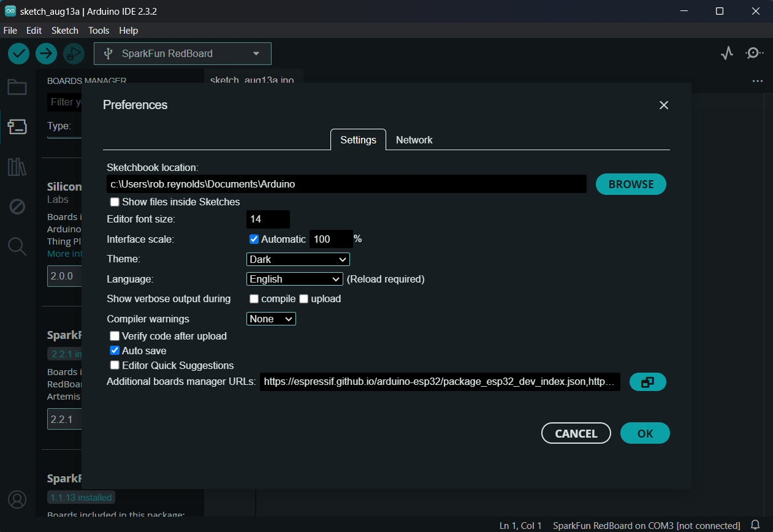Open the Theme dropdown
Screen dimensions: 773x532
[297, 259]
